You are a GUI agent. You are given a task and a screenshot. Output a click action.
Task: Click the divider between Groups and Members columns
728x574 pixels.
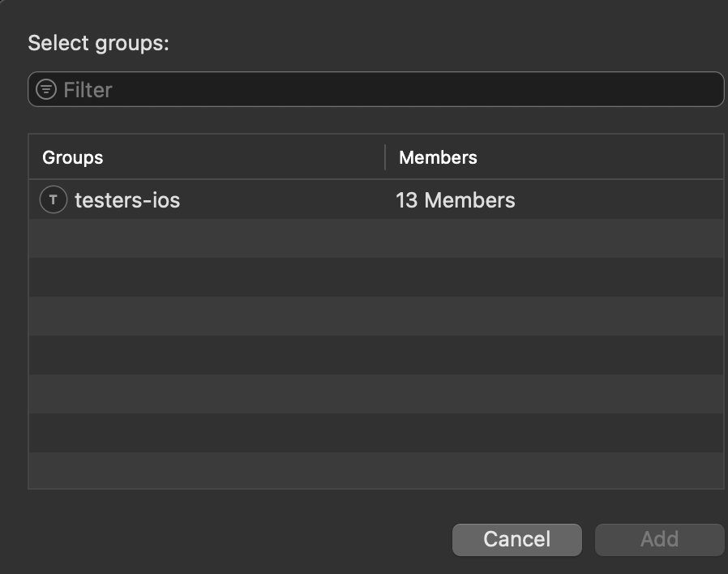click(x=385, y=156)
